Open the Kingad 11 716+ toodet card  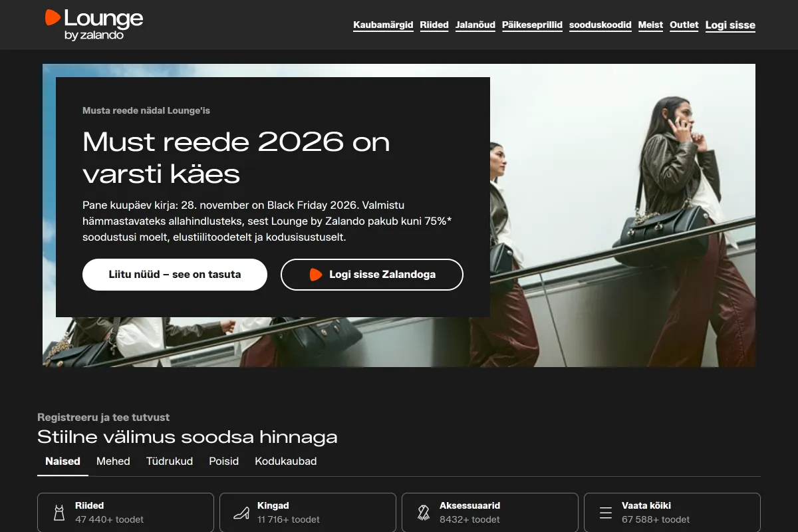point(308,513)
